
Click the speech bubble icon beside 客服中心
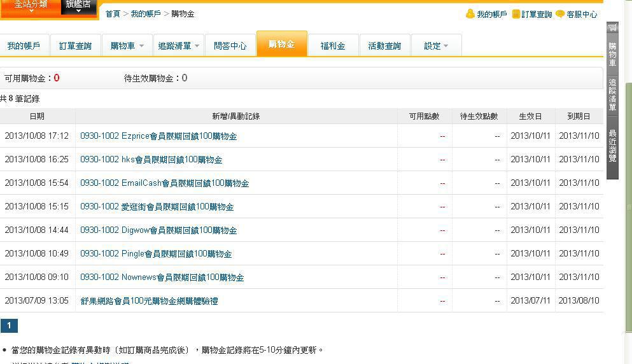(x=560, y=14)
